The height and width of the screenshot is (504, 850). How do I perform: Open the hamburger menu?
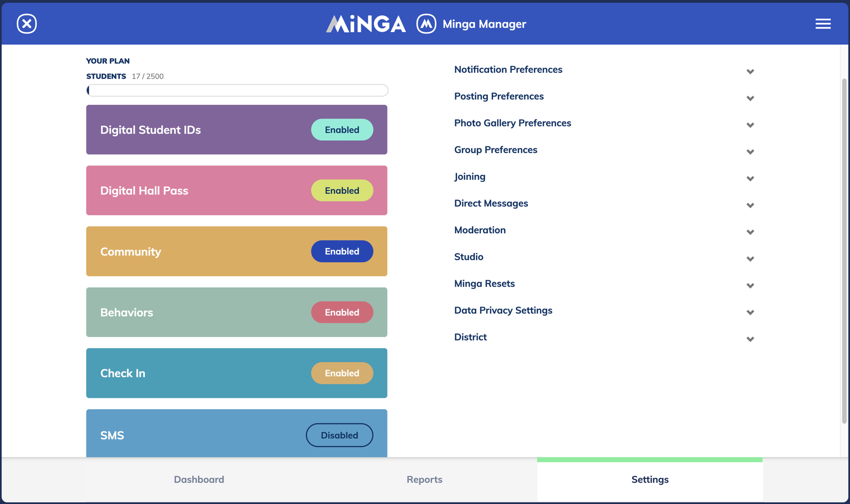(823, 23)
